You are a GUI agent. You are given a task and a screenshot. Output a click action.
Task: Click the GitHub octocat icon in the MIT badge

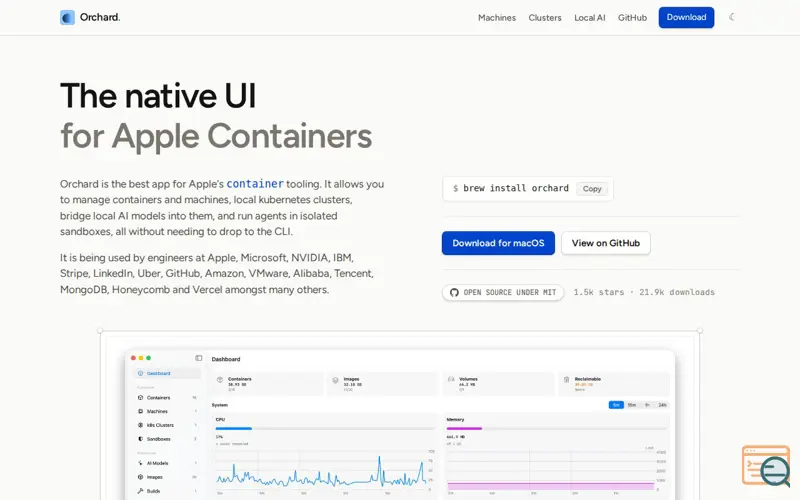454,292
